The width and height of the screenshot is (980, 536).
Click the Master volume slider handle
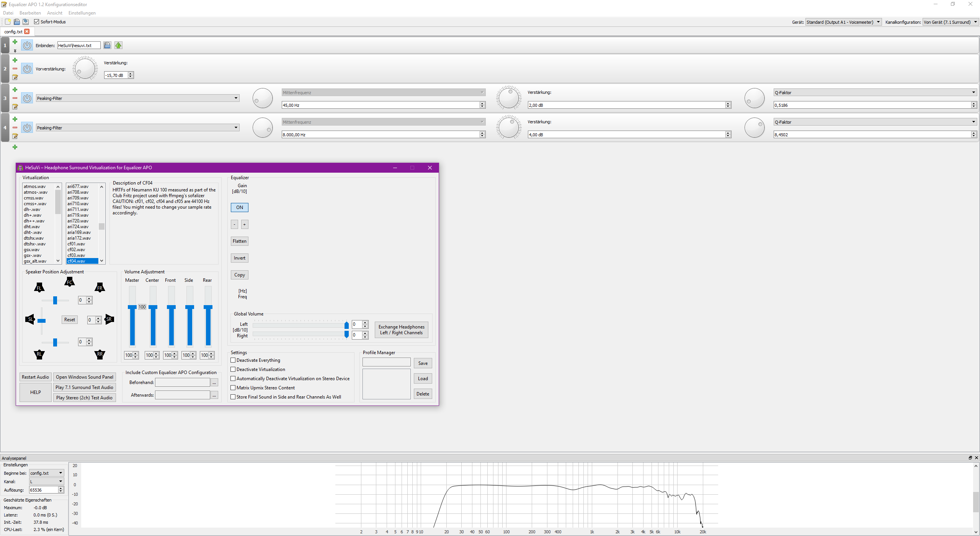point(132,307)
